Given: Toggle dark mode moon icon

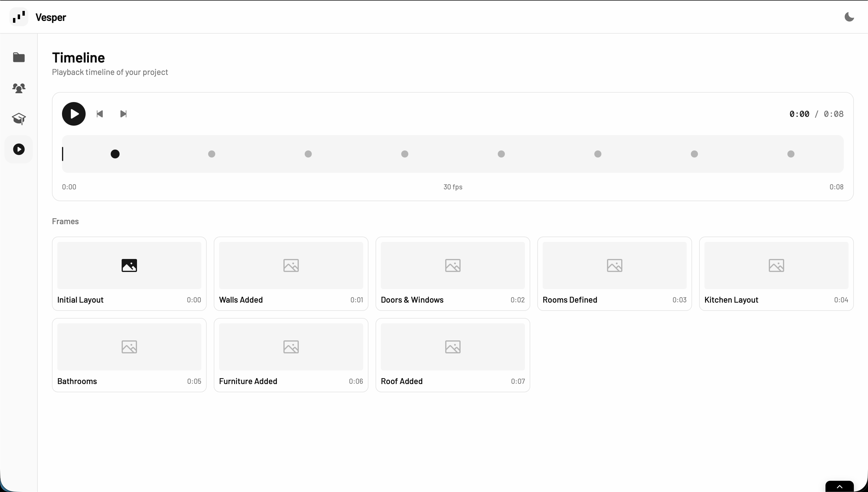Looking at the screenshot, I should [x=849, y=17].
